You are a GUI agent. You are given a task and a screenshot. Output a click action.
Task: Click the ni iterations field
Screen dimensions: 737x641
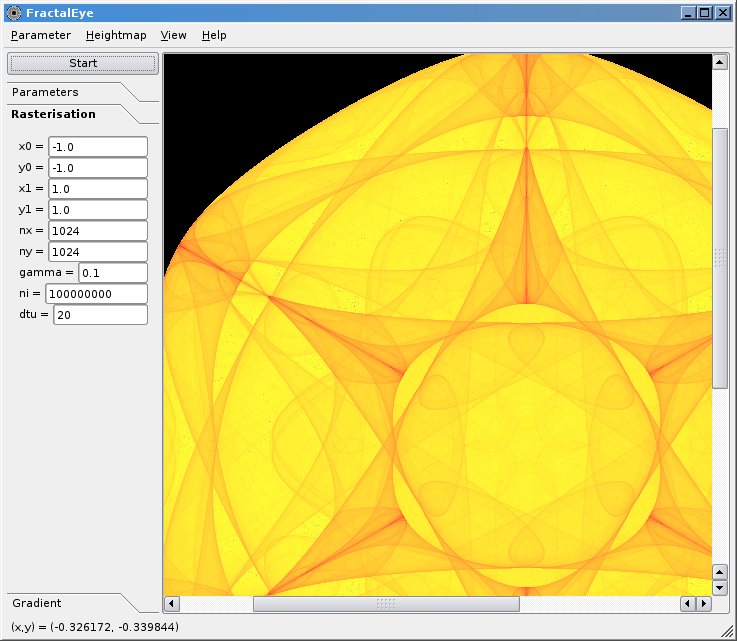pos(96,294)
